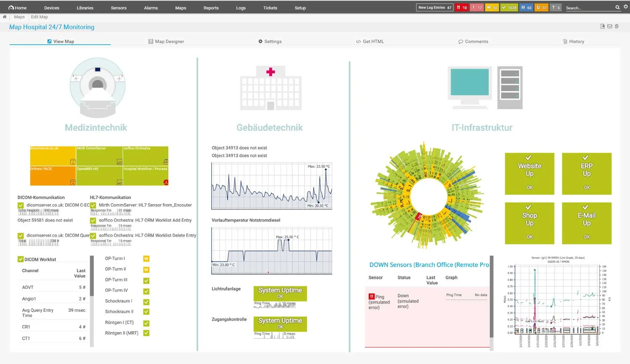Click the DICOM Worklist checkbox

pos(21,259)
